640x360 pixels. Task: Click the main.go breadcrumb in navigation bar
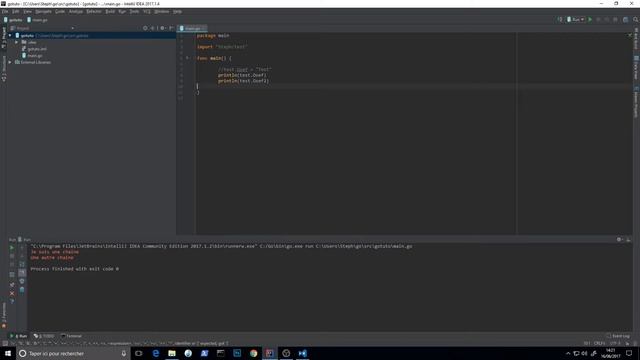tap(37, 20)
